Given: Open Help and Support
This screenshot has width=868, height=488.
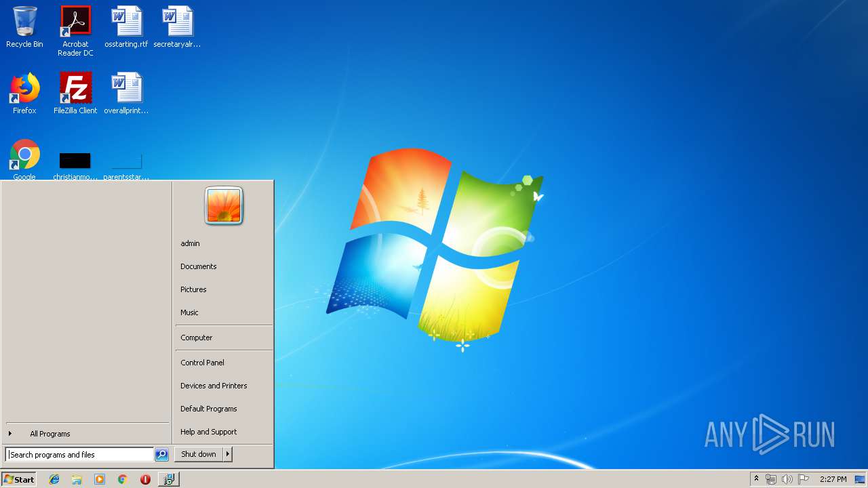Looking at the screenshot, I should 224,432.
